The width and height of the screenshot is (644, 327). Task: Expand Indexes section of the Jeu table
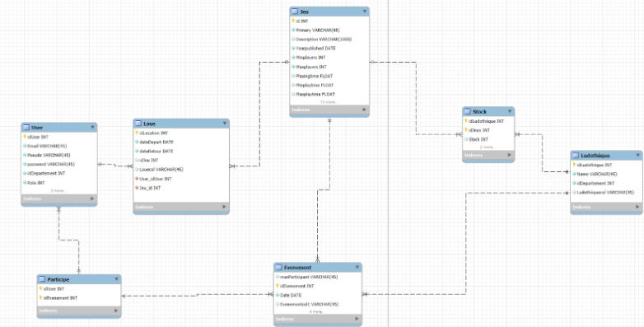[364, 110]
